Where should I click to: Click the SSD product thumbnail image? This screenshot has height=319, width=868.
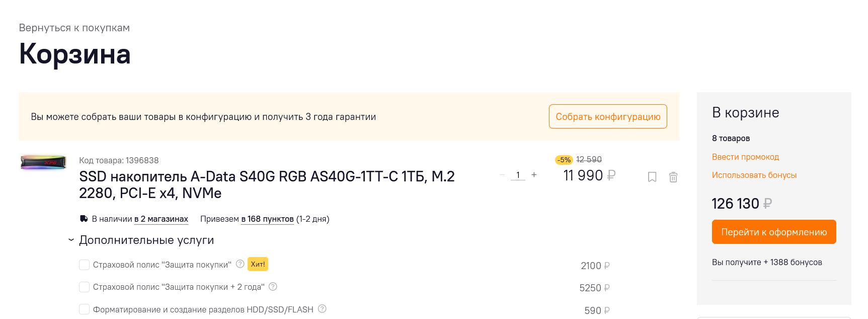coord(43,162)
